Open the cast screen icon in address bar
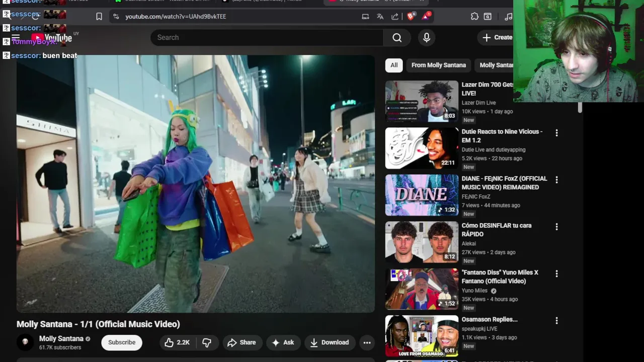This screenshot has height=362, width=644. [x=365, y=17]
